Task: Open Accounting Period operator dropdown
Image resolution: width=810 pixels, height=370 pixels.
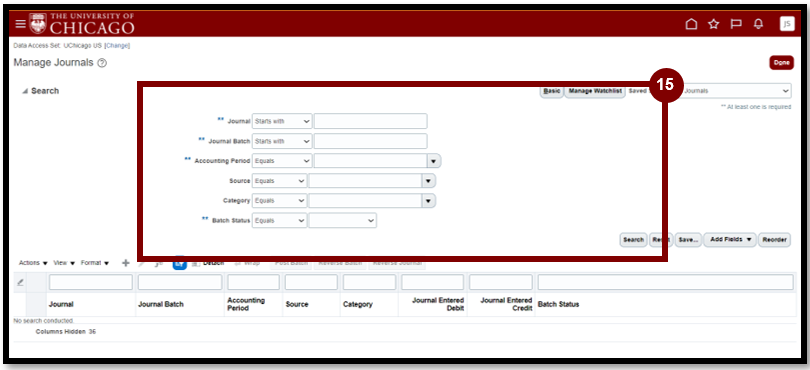Action: click(x=282, y=161)
